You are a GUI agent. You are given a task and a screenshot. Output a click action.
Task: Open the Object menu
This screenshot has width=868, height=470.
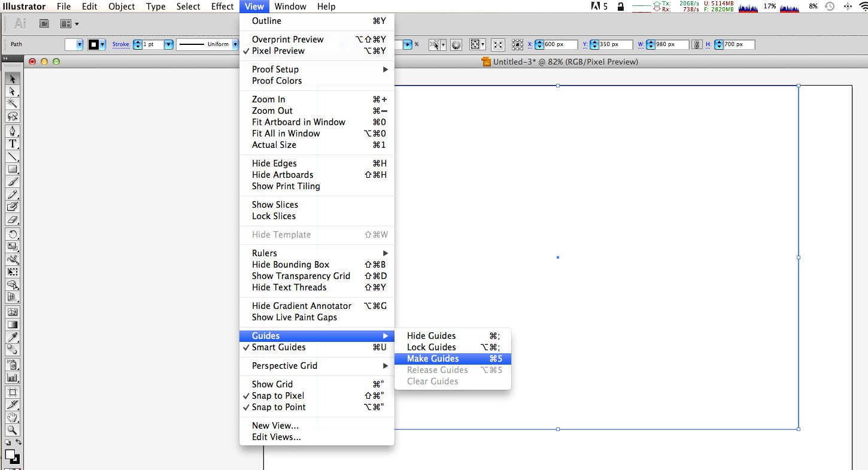tap(122, 7)
